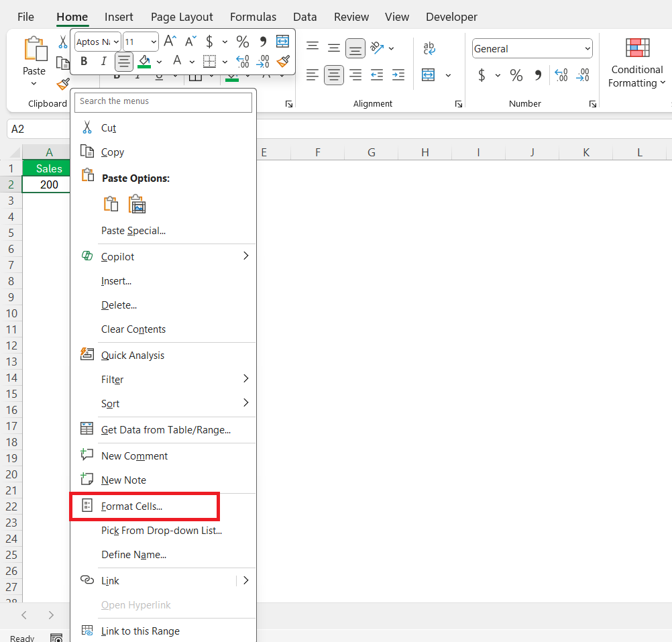Select Define Name... in the context menu
Viewport: 672px width, 642px height.
tap(163, 555)
